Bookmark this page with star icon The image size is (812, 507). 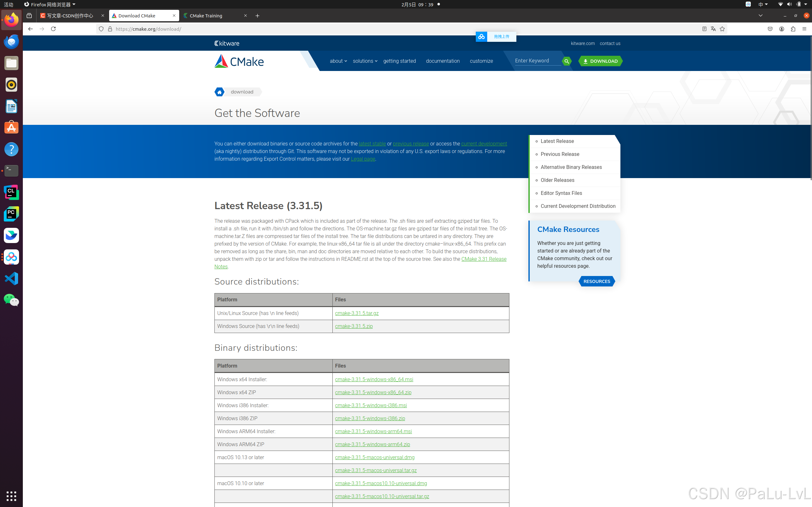[722, 29]
